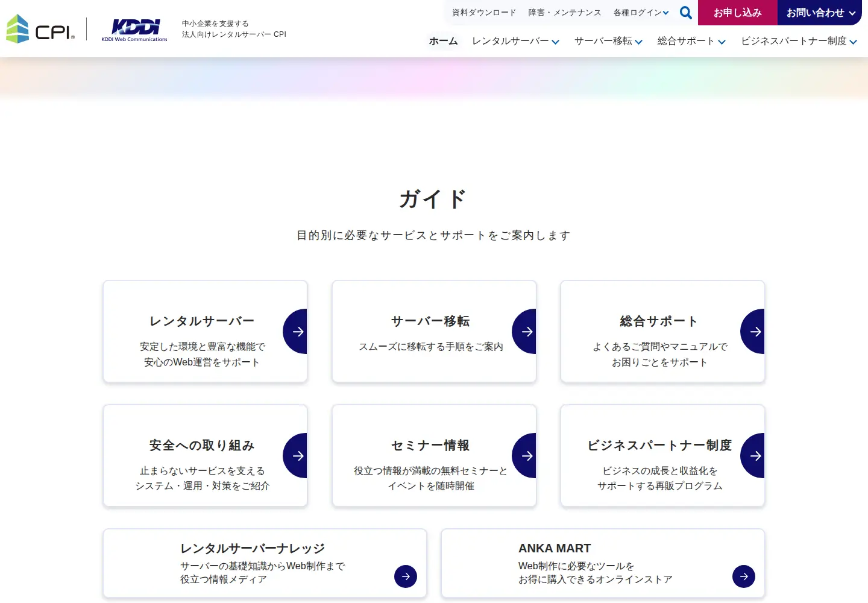Click arrow icon on サーバー移転 card
Image resolution: width=868 pixels, height=603 pixels.
524,332
